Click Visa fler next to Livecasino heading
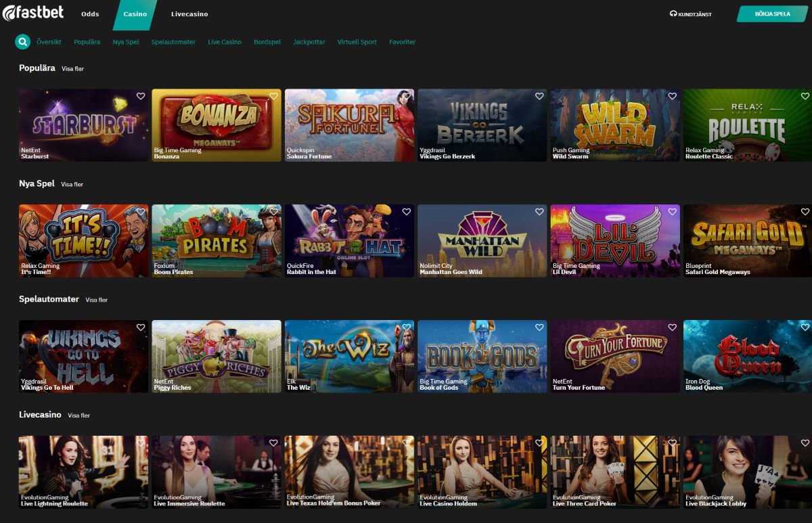The image size is (812, 523). point(78,415)
